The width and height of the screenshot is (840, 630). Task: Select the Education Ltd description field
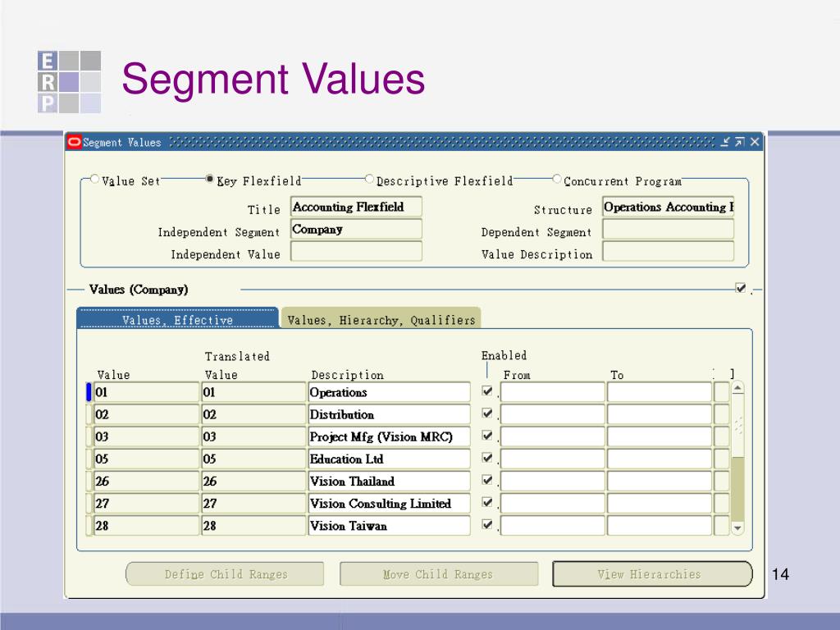pyautogui.click(x=389, y=459)
